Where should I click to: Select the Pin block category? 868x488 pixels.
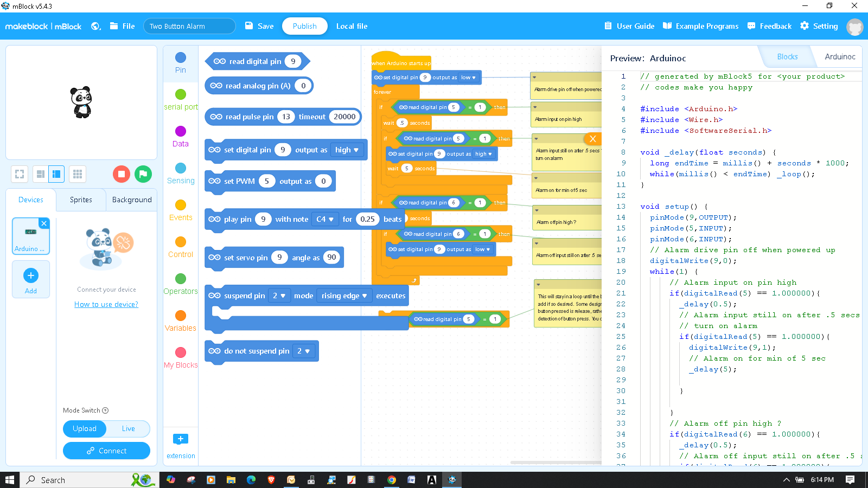[181, 62]
